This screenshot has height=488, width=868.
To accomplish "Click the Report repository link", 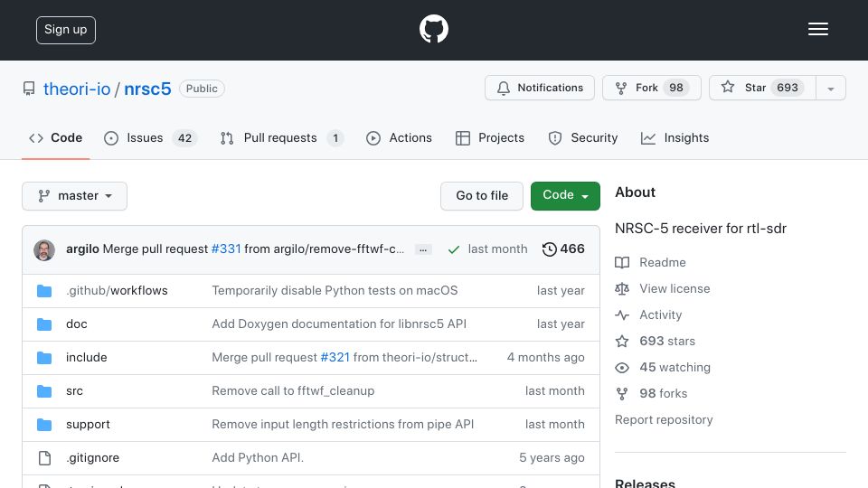I will [664, 419].
